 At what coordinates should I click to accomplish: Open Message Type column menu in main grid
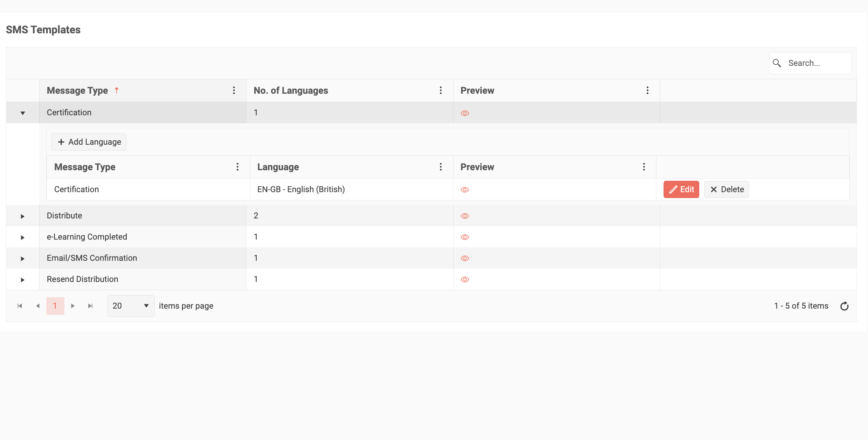click(x=234, y=91)
